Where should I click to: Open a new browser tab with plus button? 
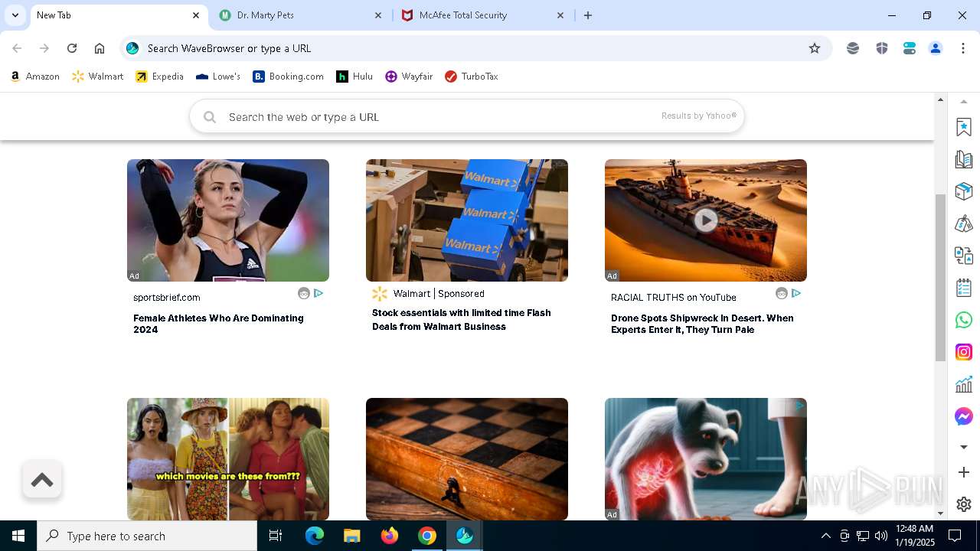pyautogui.click(x=588, y=15)
